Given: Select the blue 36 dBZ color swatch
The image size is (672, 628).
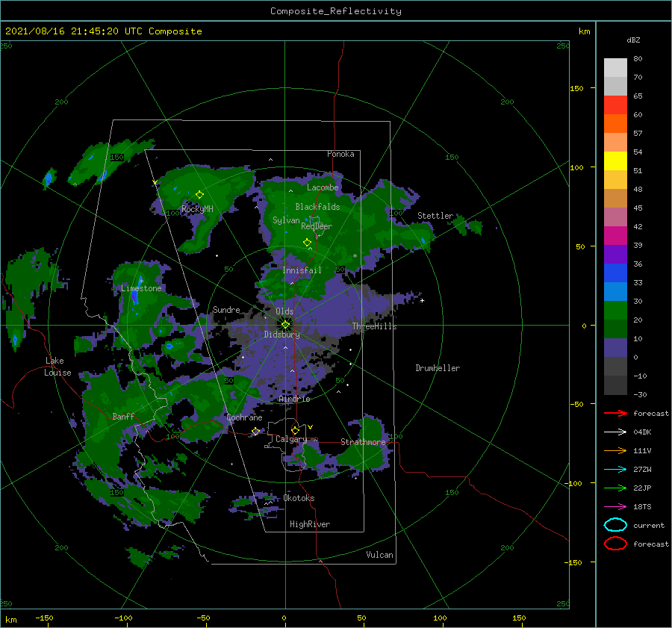Looking at the screenshot, I should click(615, 273).
